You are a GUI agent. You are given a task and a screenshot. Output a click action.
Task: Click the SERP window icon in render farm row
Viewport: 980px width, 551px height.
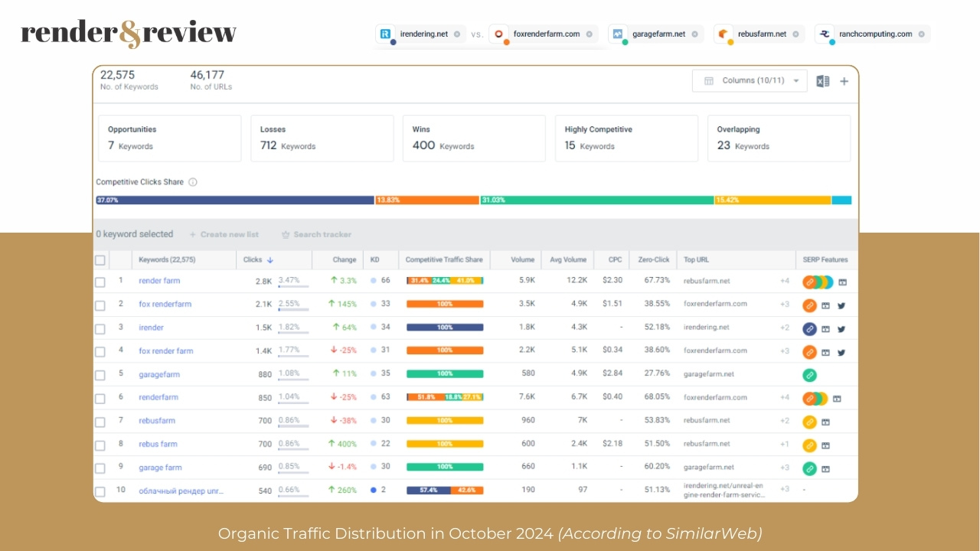(x=842, y=282)
